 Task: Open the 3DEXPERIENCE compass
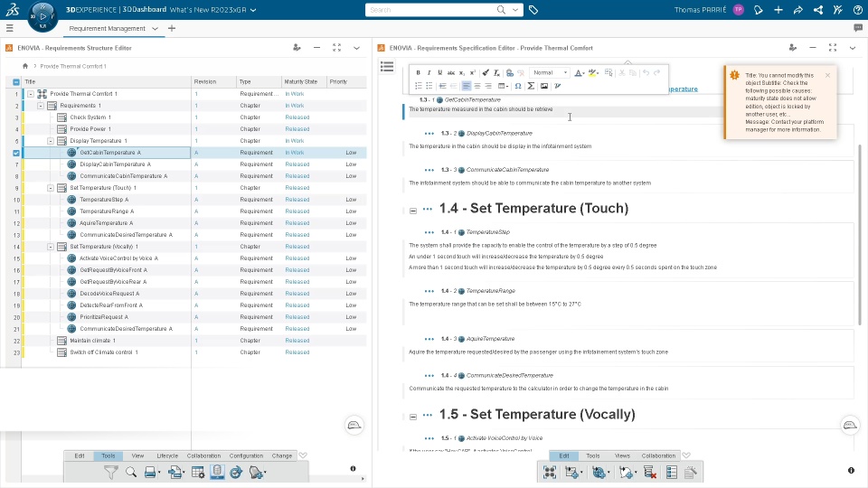point(42,16)
